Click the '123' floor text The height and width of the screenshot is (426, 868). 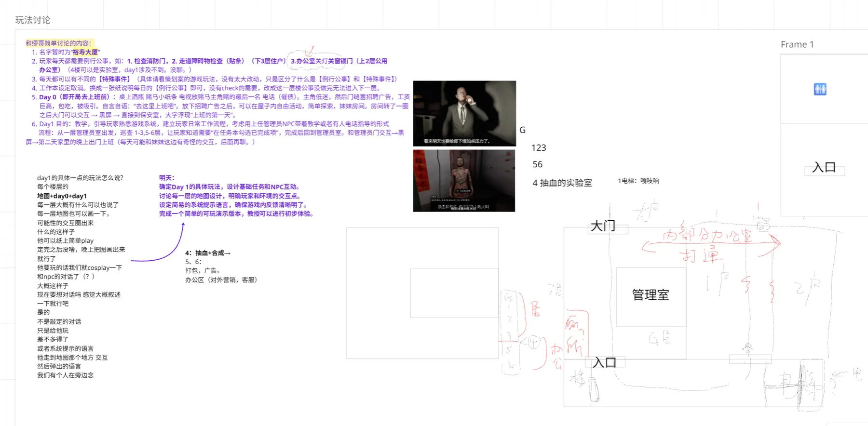pos(539,148)
